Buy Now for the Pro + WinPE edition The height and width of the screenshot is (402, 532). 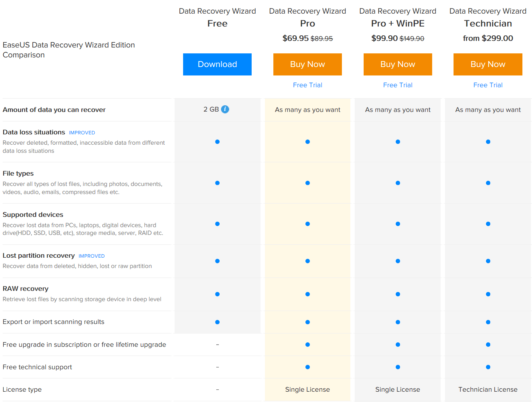pos(398,64)
